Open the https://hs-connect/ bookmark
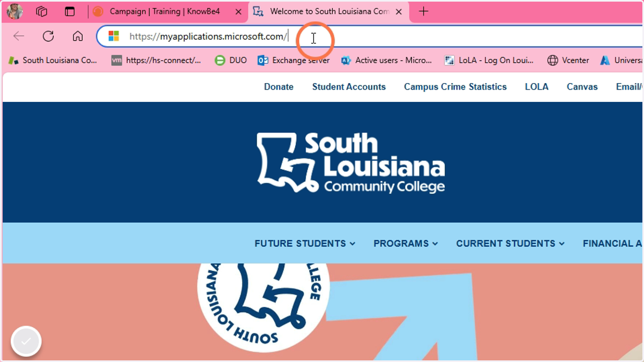 156,61
